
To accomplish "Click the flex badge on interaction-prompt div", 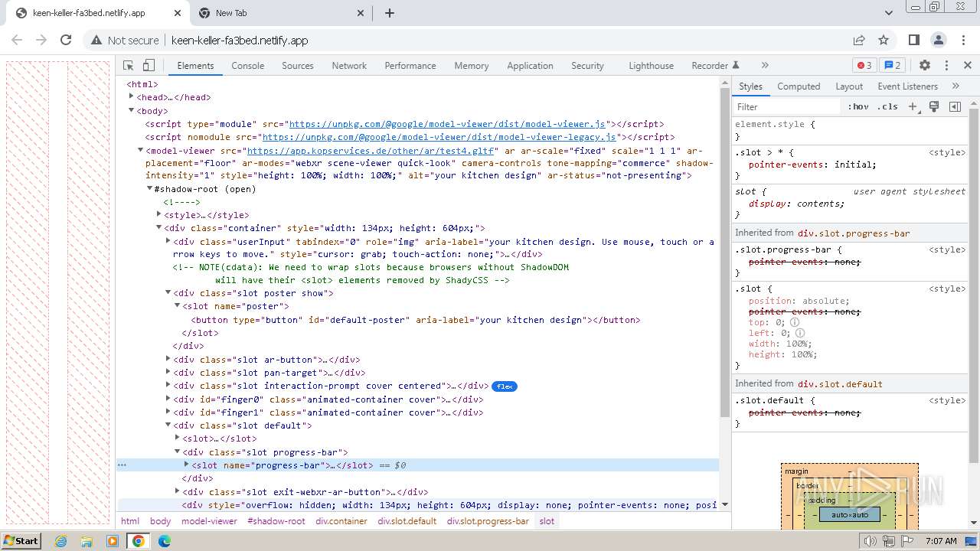I will click(505, 386).
